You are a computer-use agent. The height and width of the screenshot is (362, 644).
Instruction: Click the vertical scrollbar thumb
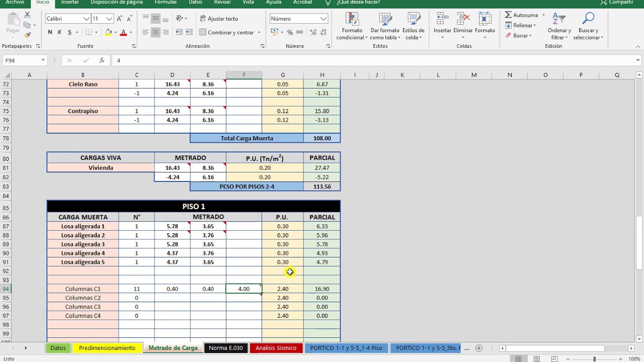coord(639,243)
